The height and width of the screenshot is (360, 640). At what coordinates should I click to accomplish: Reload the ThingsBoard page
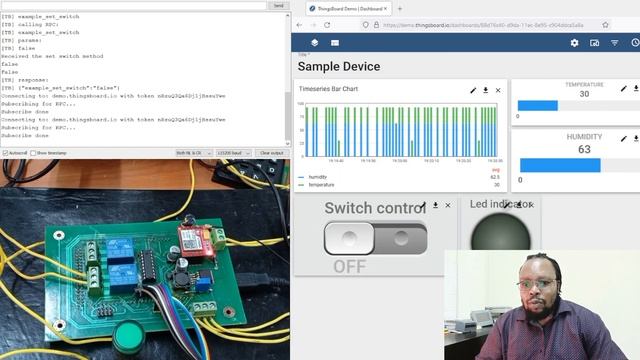coord(327,25)
